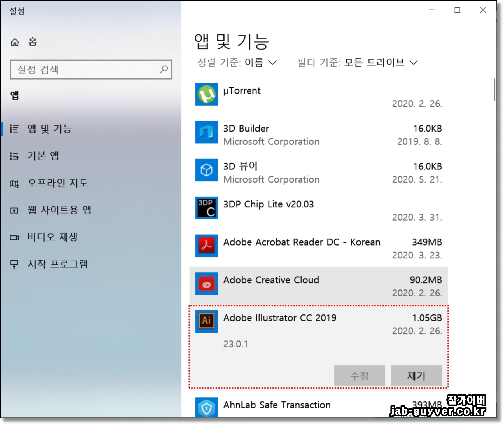Click the Adobe Creative Cloud icon
504x425 pixels.
(206, 284)
